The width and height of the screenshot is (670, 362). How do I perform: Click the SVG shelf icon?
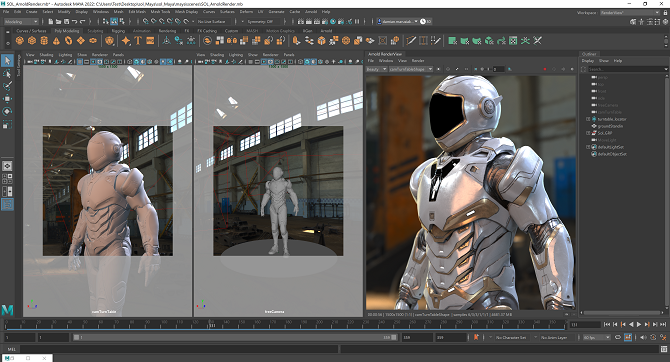click(150, 41)
